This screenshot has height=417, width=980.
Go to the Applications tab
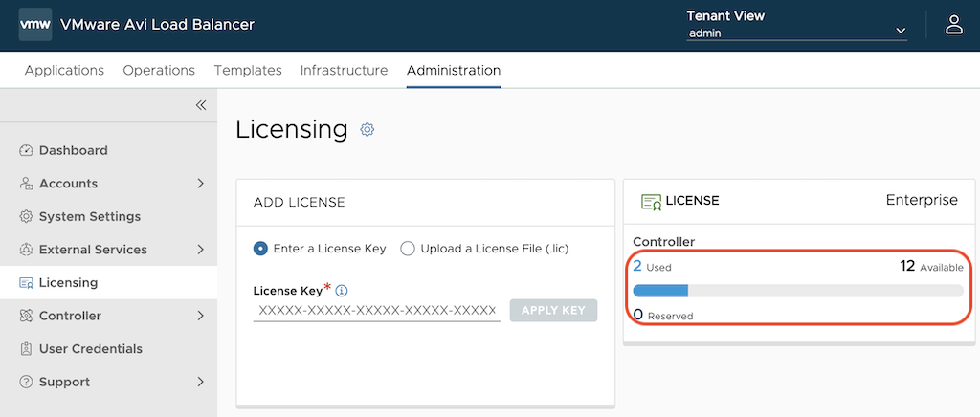point(64,70)
